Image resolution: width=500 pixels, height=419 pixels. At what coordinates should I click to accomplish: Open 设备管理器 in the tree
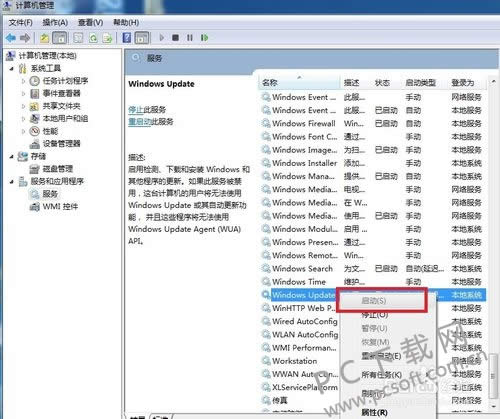tap(61, 144)
